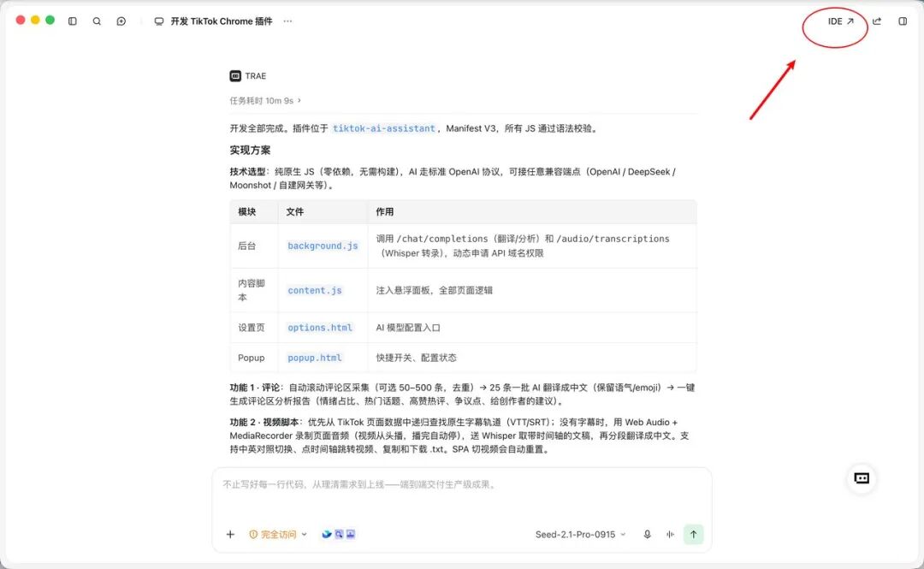Click the image tool icon in input bar
This screenshot has width=924, height=569.
[x=351, y=534]
